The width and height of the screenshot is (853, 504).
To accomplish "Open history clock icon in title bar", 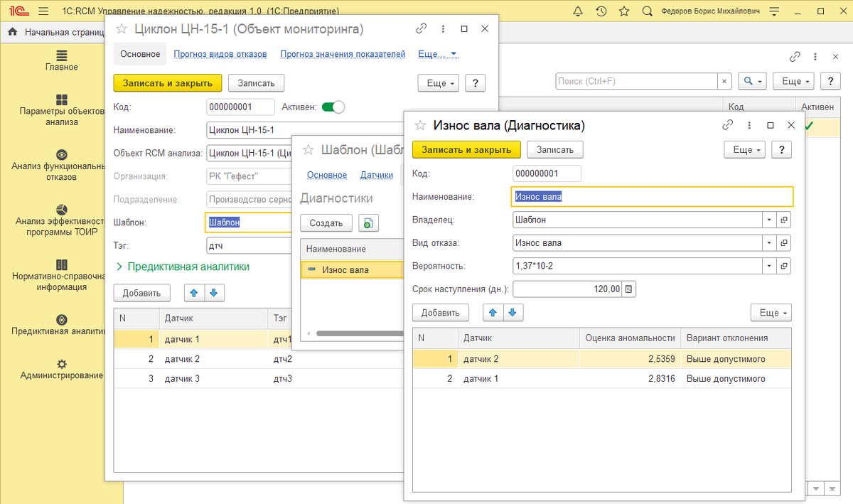I will pyautogui.click(x=601, y=11).
